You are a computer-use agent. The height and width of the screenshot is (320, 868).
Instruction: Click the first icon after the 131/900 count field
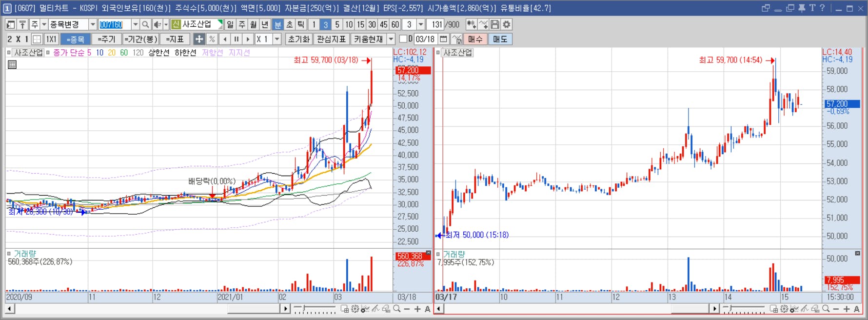pos(471,24)
